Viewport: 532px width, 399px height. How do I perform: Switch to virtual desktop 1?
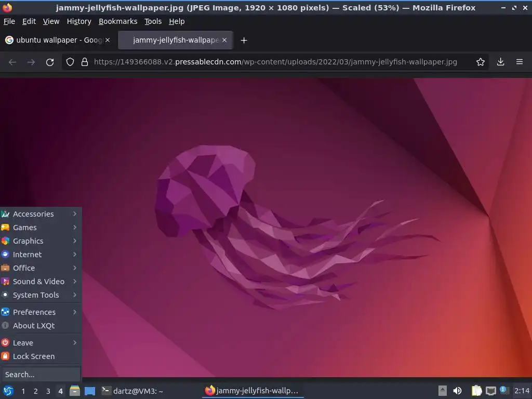click(x=23, y=391)
